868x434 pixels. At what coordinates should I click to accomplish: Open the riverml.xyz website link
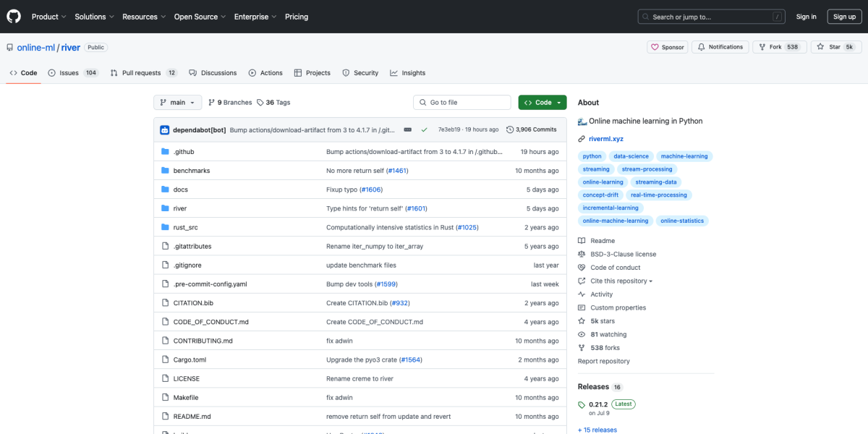point(606,139)
